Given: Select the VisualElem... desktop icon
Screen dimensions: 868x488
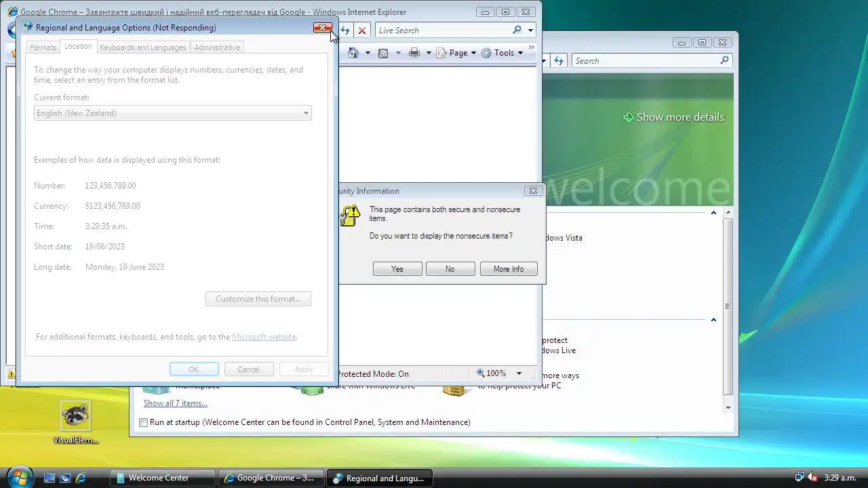Looking at the screenshot, I should 75,423.
